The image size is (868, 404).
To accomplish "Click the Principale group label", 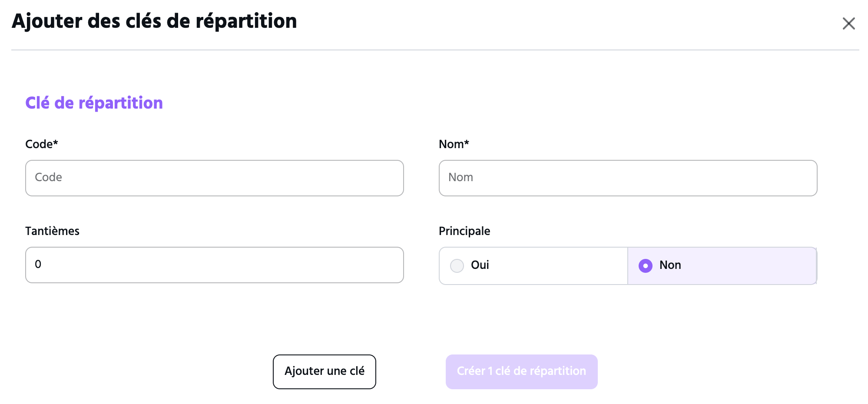I will coord(464,231).
